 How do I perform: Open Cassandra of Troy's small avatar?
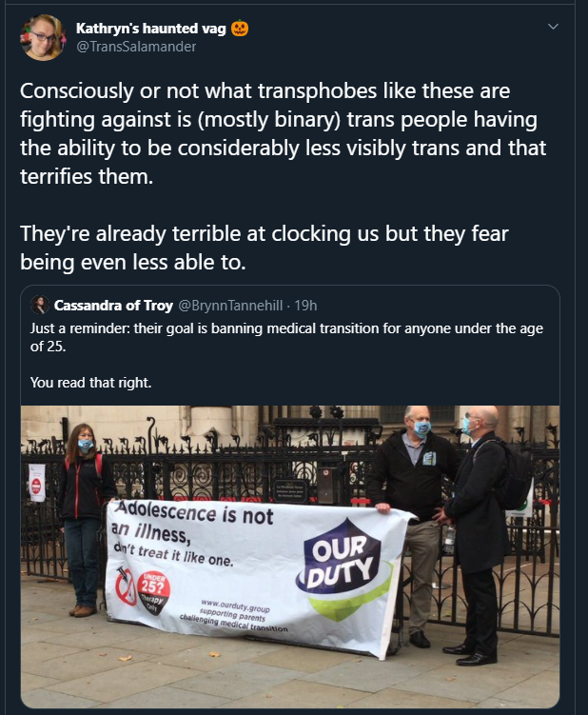(x=40, y=305)
